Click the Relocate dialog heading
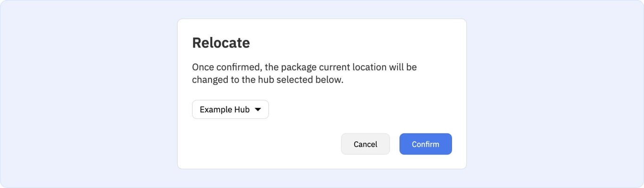The width and height of the screenshot is (644, 188). pyautogui.click(x=221, y=43)
